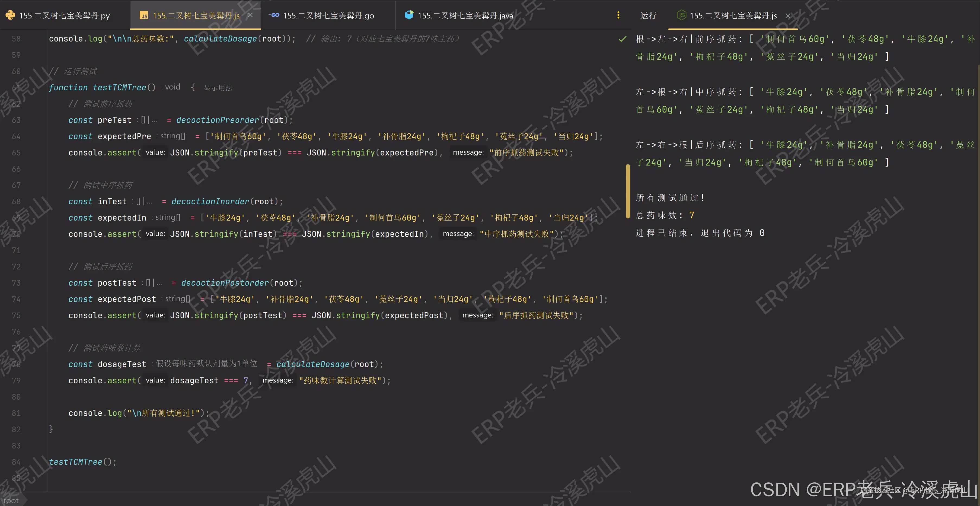Click the Node.js icon on the run tab
The width and height of the screenshot is (980, 506).
[681, 15]
